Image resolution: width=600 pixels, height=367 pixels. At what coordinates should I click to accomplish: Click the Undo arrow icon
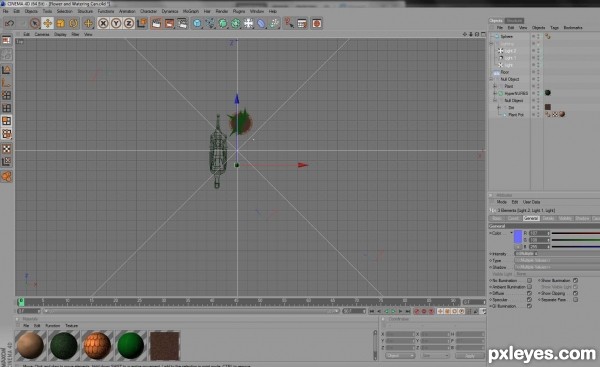(10, 23)
